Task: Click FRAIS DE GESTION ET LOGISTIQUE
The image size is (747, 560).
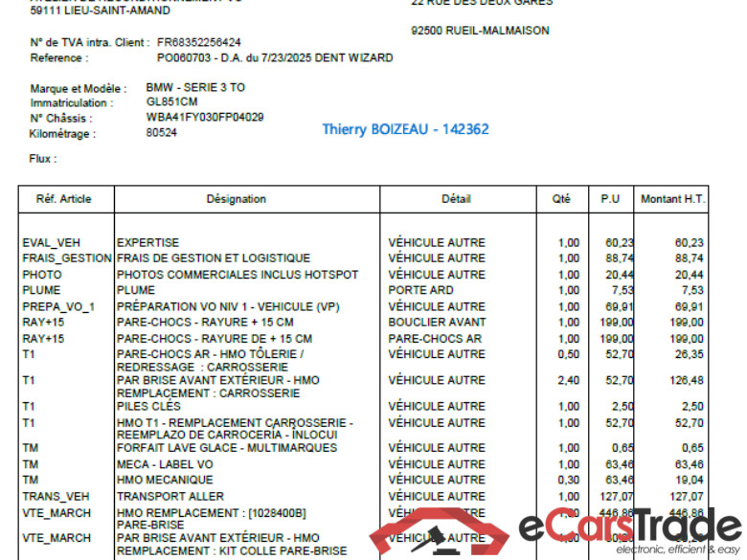Action: point(214,258)
